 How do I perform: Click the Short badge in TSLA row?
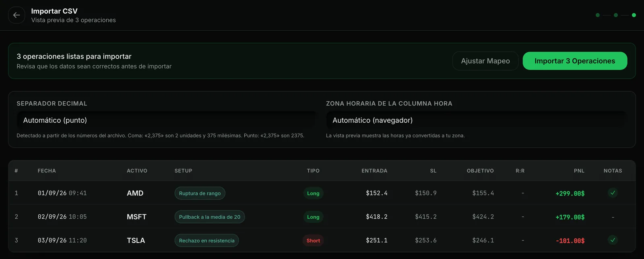tap(313, 240)
